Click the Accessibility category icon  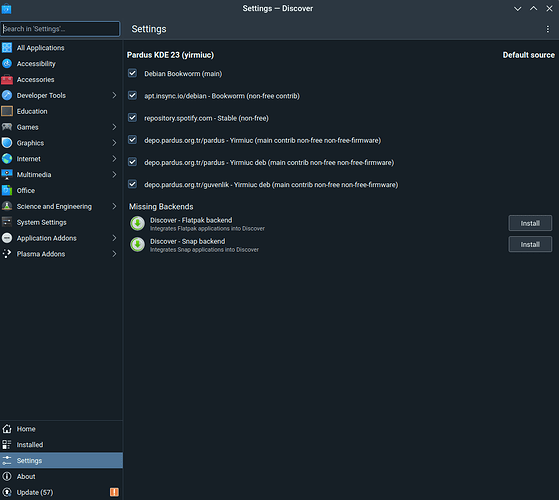pyautogui.click(x=7, y=63)
